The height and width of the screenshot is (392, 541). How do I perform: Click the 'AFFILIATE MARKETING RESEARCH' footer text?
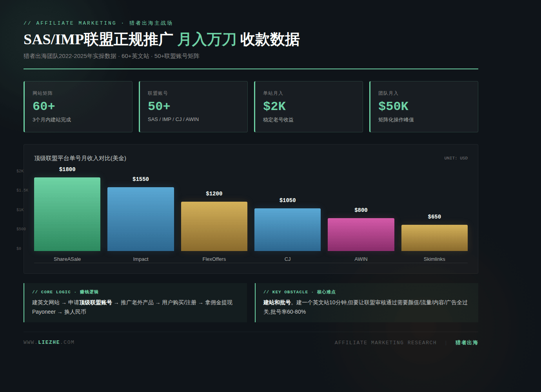(385, 343)
